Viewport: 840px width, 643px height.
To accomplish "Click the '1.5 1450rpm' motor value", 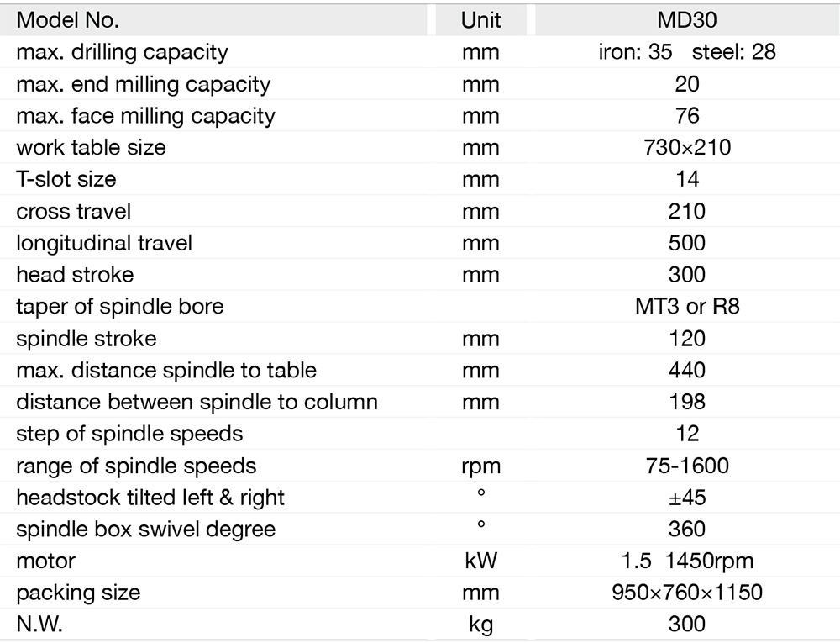I will point(686,561).
